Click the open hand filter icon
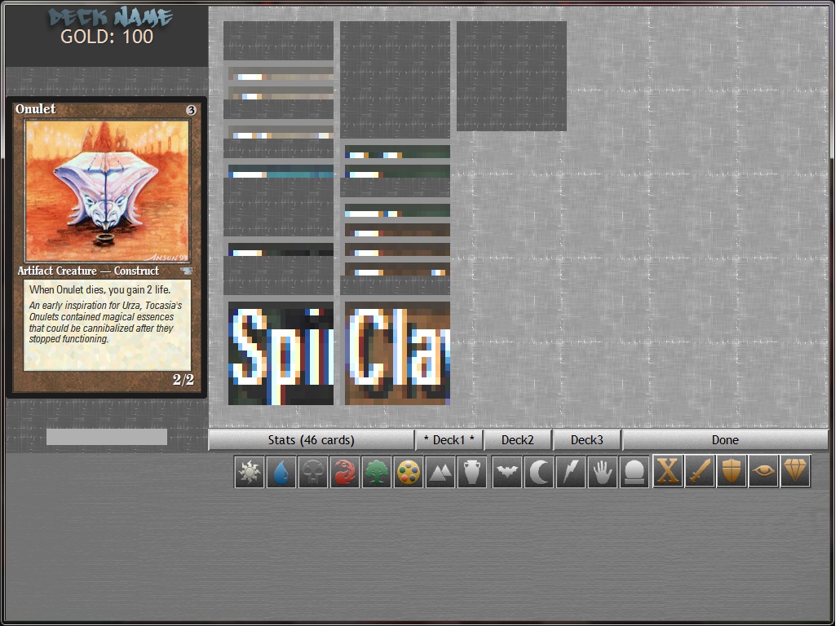This screenshot has width=840, height=626. [x=602, y=472]
